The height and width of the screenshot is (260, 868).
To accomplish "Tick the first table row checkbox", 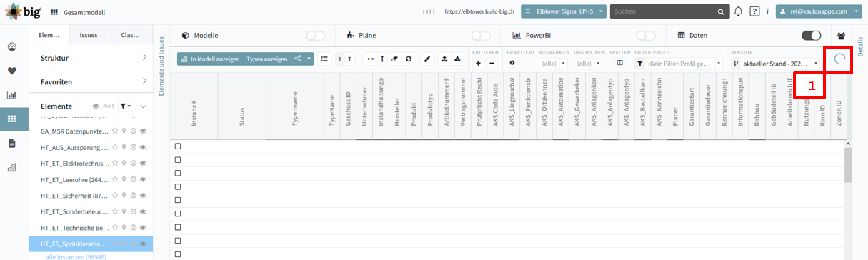I will pos(178,146).
